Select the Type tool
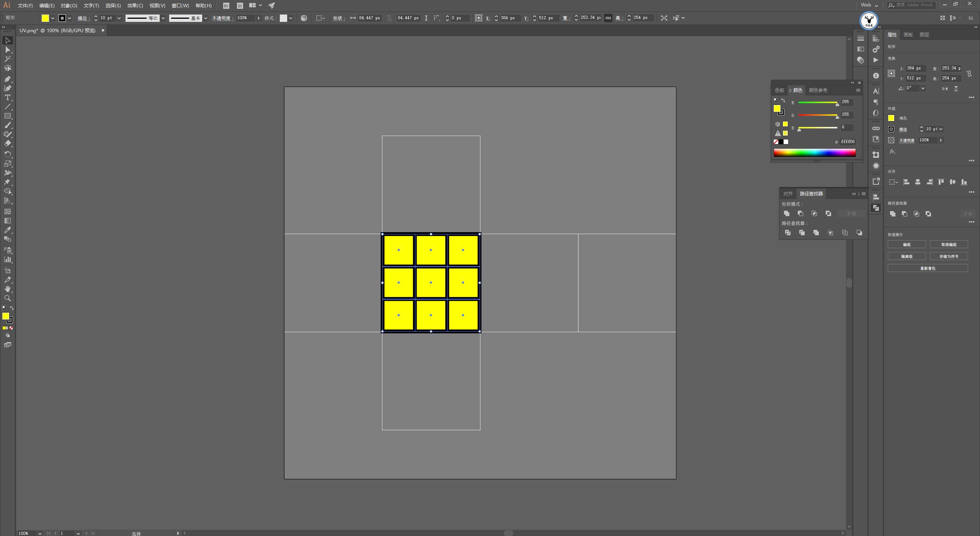Viewport: 980px width, 536px height. point(7,97)
